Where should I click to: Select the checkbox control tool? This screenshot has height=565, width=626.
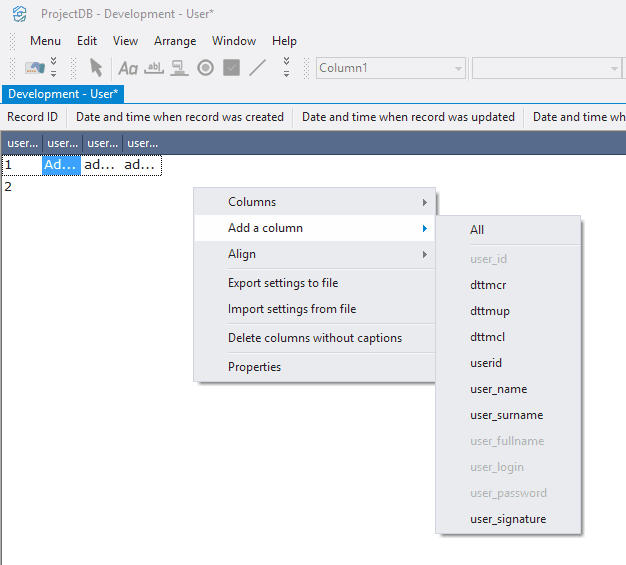232,68
